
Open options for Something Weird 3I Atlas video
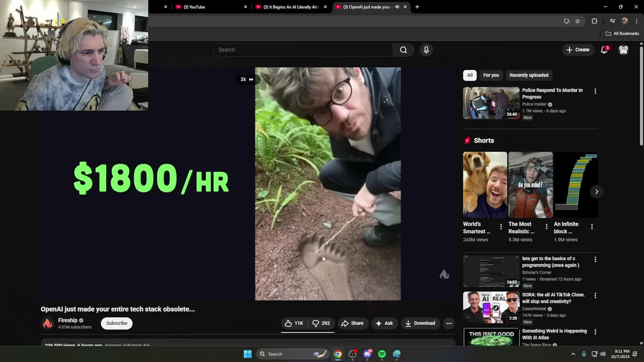pos(595,332)
